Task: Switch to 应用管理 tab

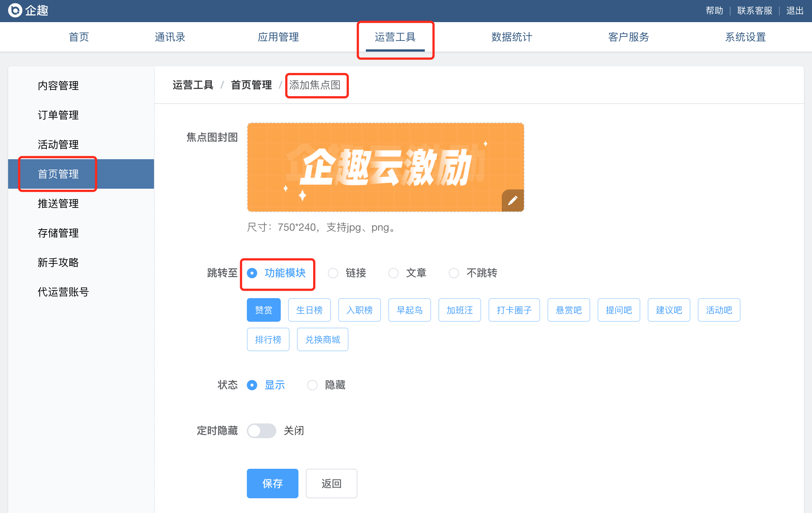Action: 278,37
